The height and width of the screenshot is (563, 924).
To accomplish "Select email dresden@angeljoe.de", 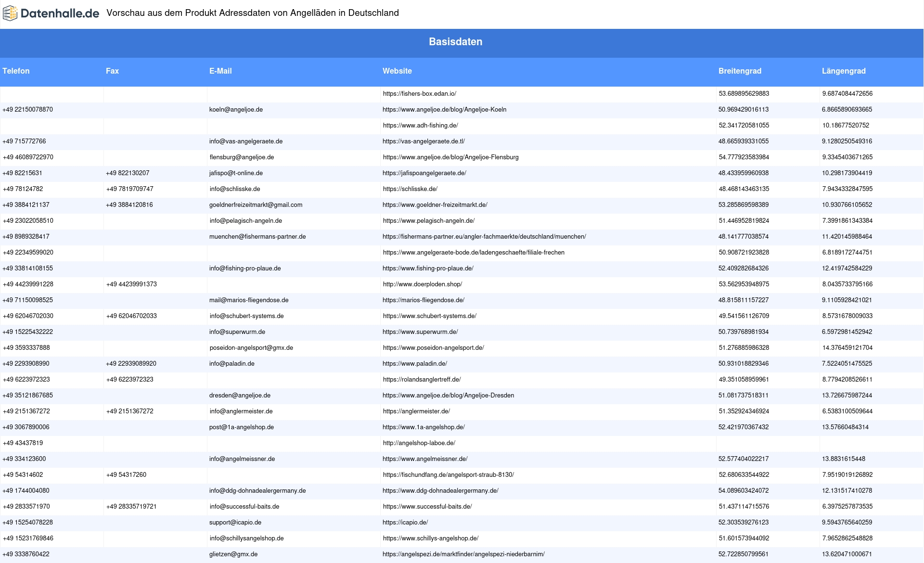I will click(x=240, y=396).
